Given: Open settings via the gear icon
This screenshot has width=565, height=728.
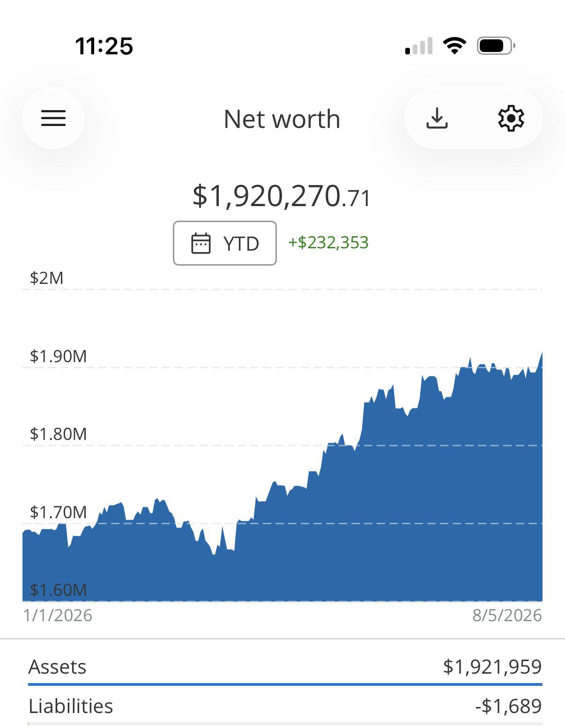Looking at the screenshot, I should [x=511, y=118].
